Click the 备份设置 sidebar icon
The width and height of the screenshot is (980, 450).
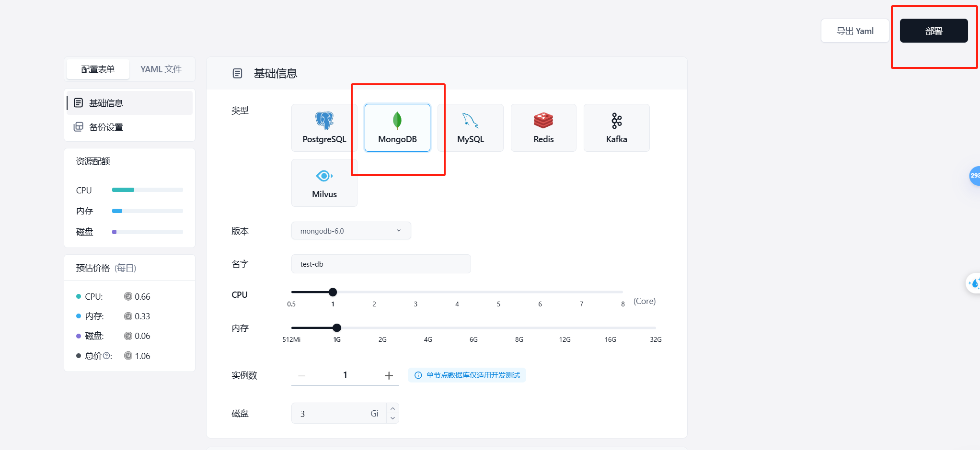[x=79, y=127]
